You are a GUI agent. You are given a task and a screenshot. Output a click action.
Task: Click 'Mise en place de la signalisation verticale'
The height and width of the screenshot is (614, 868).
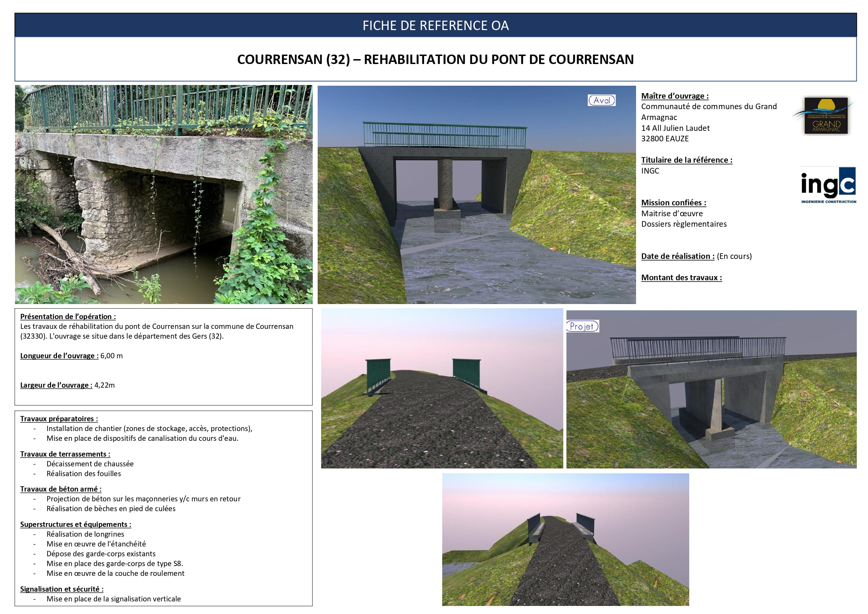tap(113, 599)
